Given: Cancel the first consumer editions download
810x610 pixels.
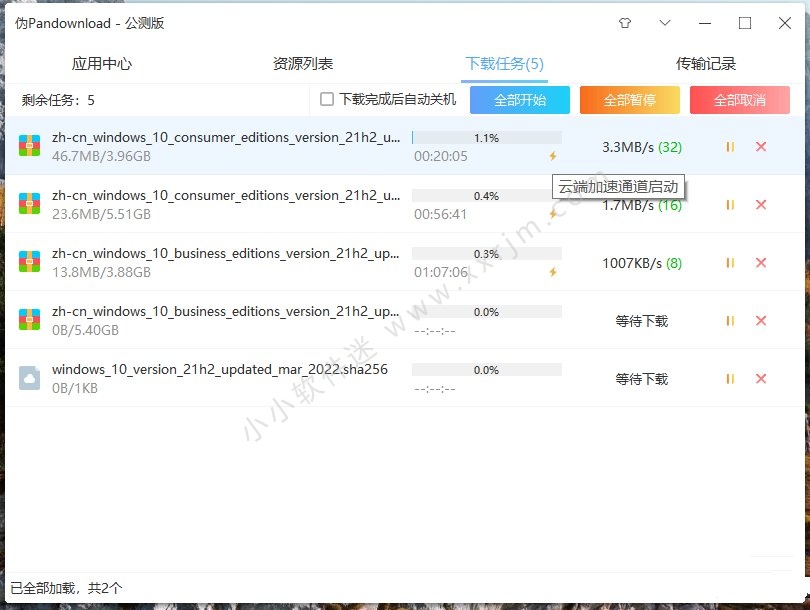Looking at the screenshot, I should tap(761, 147).
